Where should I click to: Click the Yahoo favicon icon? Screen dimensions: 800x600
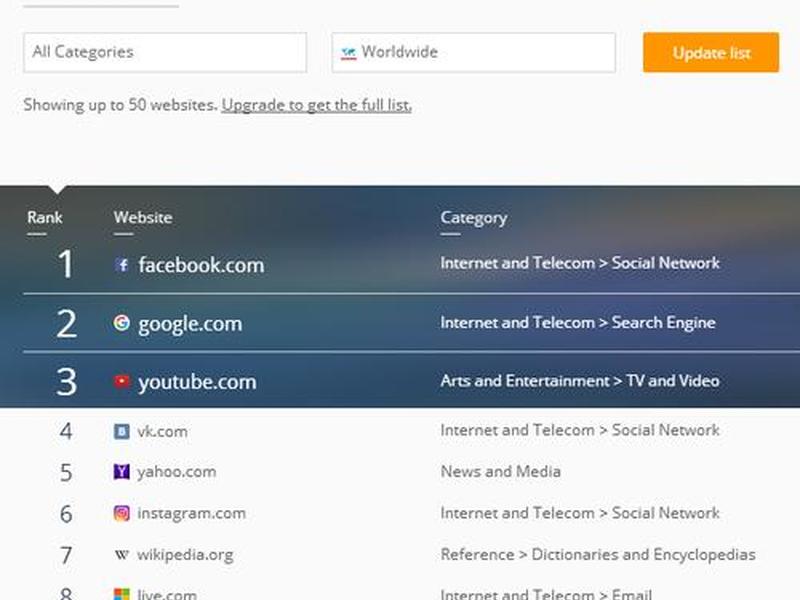pos(121,472)
